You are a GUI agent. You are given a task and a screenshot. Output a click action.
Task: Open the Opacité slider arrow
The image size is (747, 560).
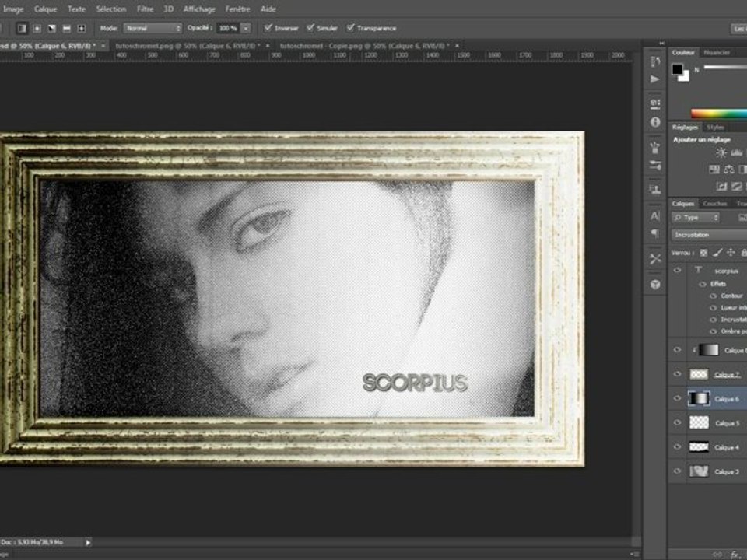246,28
